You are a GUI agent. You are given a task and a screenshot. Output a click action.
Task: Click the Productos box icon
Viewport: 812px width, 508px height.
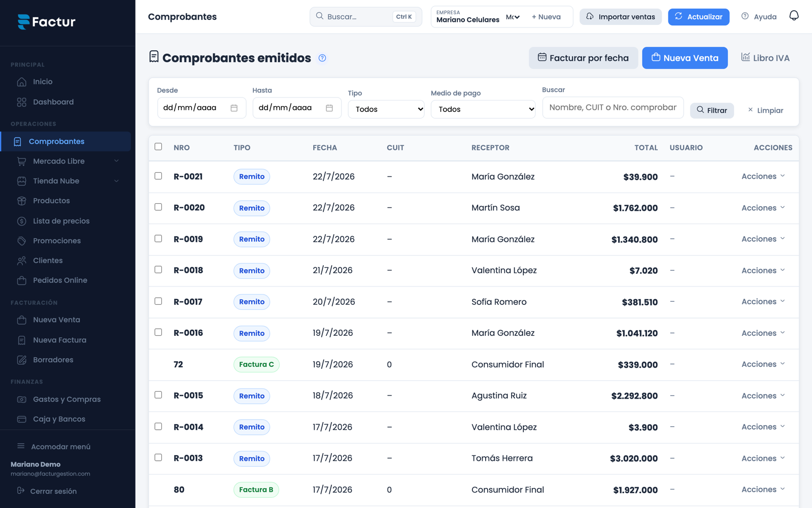coord(21,201)
